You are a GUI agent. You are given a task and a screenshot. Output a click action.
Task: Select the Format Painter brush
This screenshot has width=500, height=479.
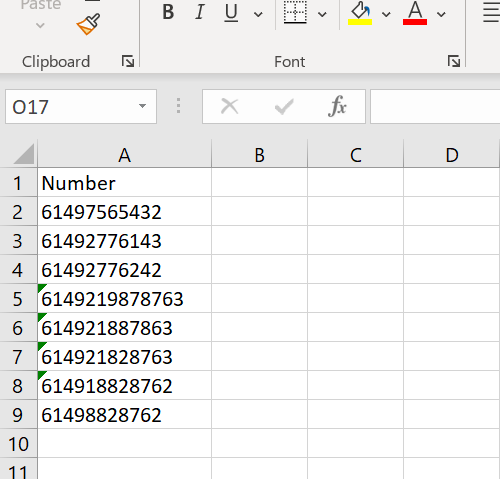pyautogui.click(x=88, y=24)
